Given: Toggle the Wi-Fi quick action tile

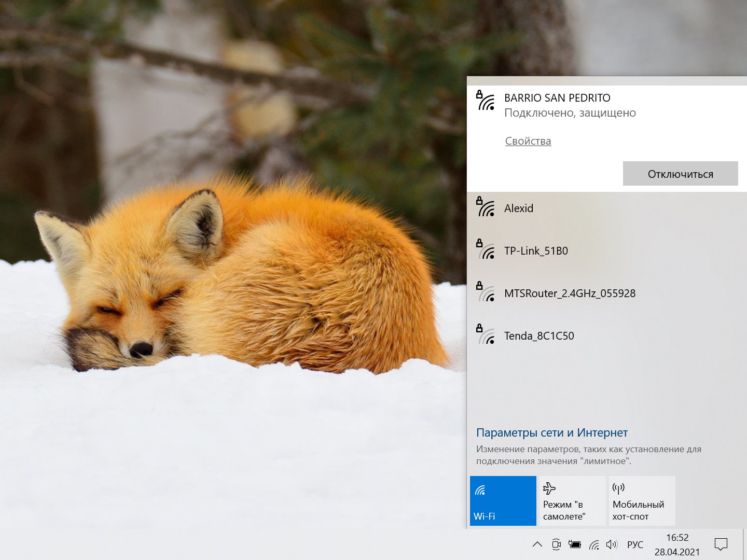Looking at the screenshot, I should (x=503, y=501).
